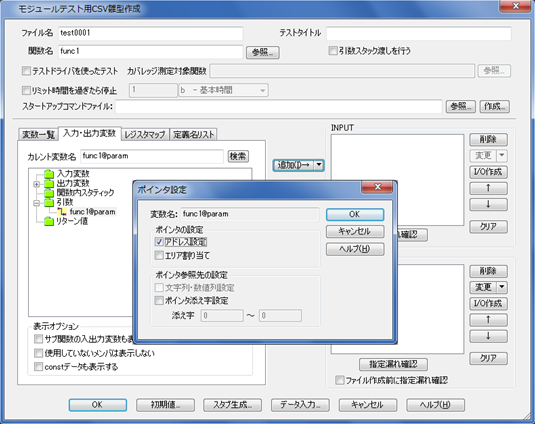Enable the エリア割り当て checkbox
This screenshot has width=535, height=424.
(x=159, y=255)
